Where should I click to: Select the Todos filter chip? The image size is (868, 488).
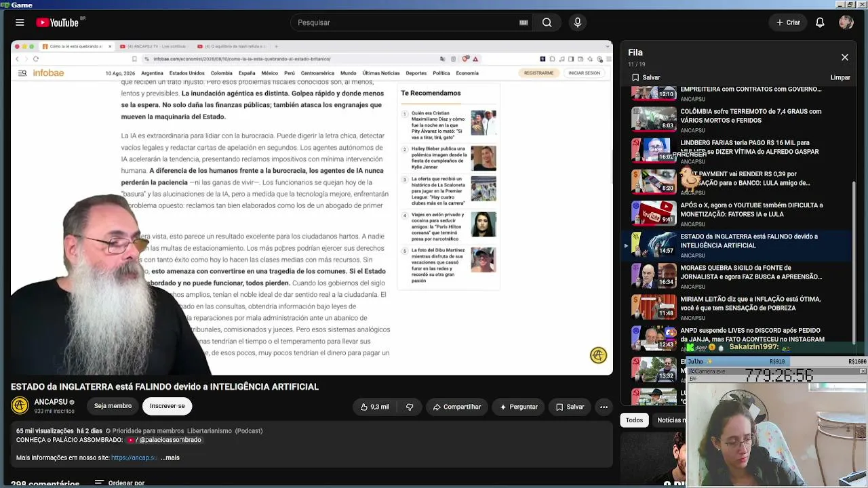pyautogui.click(x=634, y=420)
